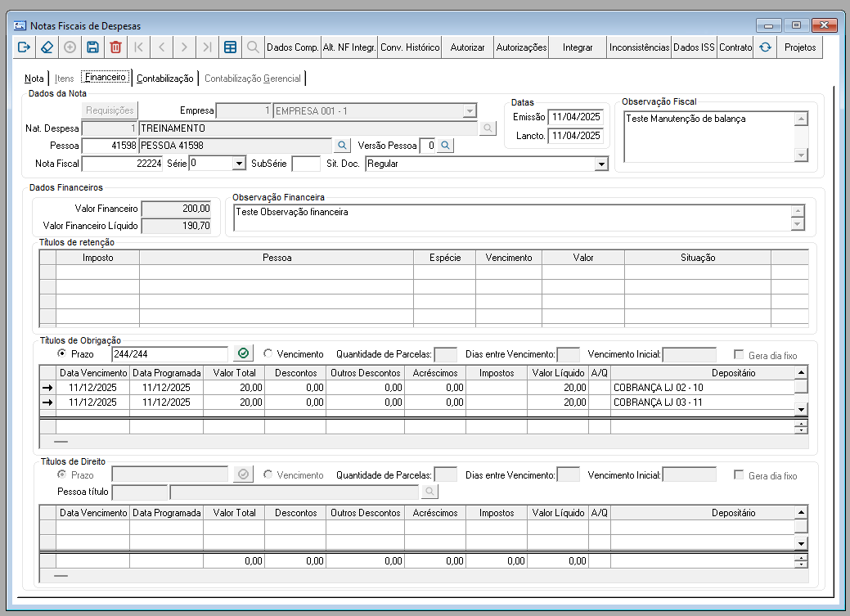Click the Integrar button
The width and height of the screenshot is (850, 616).
pos(578,47)
